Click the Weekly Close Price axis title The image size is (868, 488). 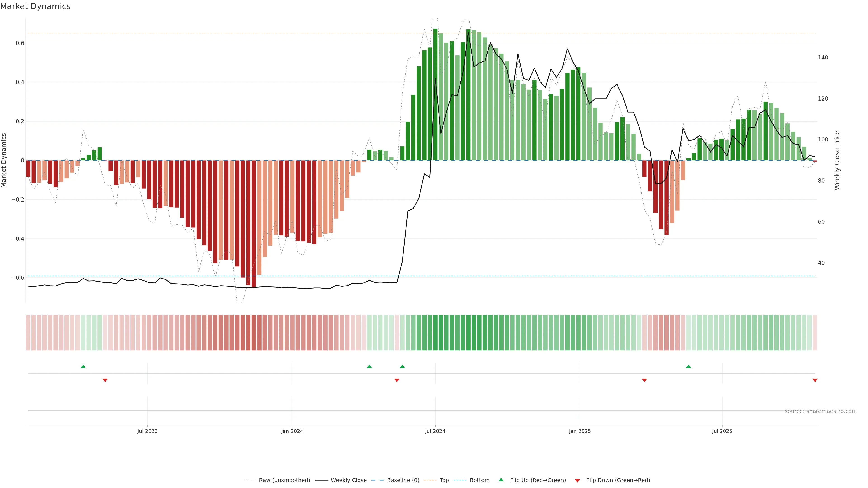[837, 160]
